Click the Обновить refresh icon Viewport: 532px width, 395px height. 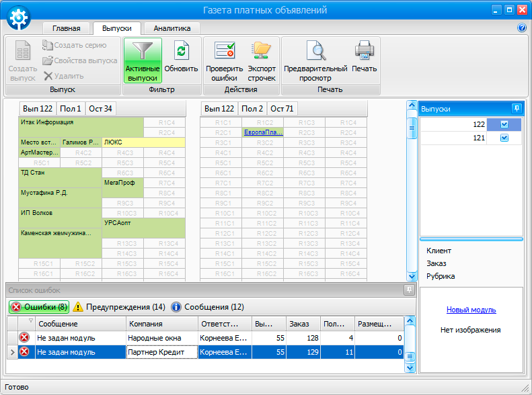181,52
